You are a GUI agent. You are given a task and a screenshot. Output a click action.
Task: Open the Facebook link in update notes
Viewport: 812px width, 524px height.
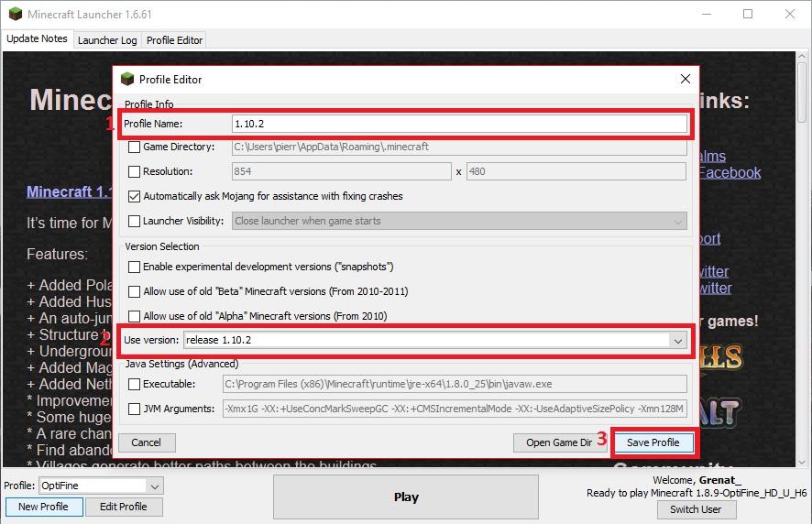[x=730, y=172]
